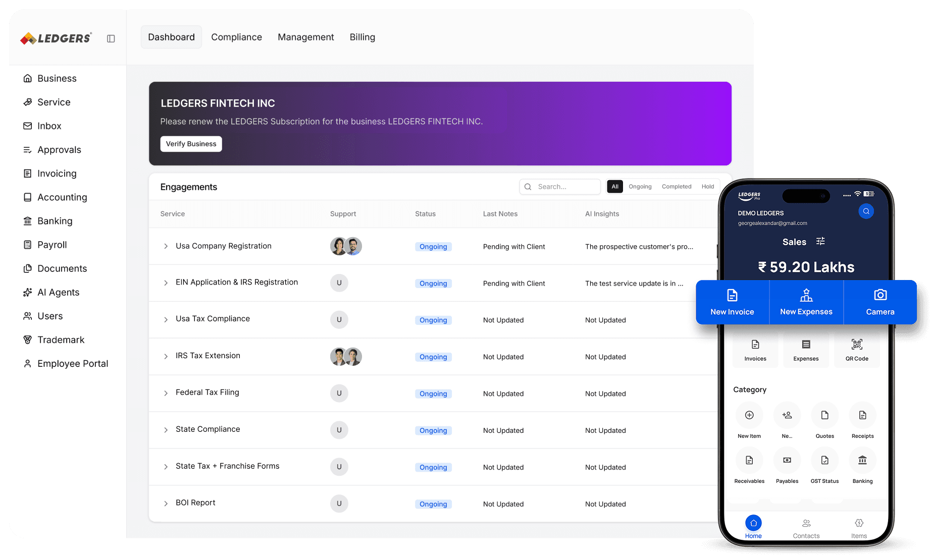Tap the Receipts category icon

(x=862, y=415)
